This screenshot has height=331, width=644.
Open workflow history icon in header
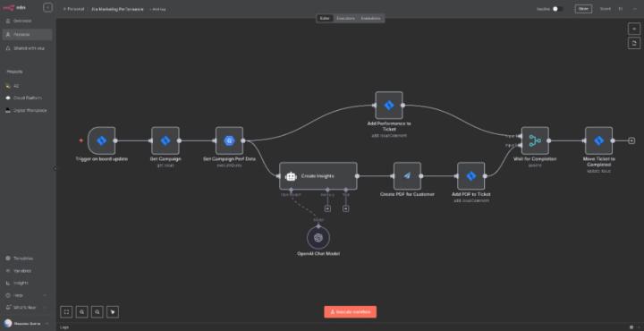pos(621,9)
